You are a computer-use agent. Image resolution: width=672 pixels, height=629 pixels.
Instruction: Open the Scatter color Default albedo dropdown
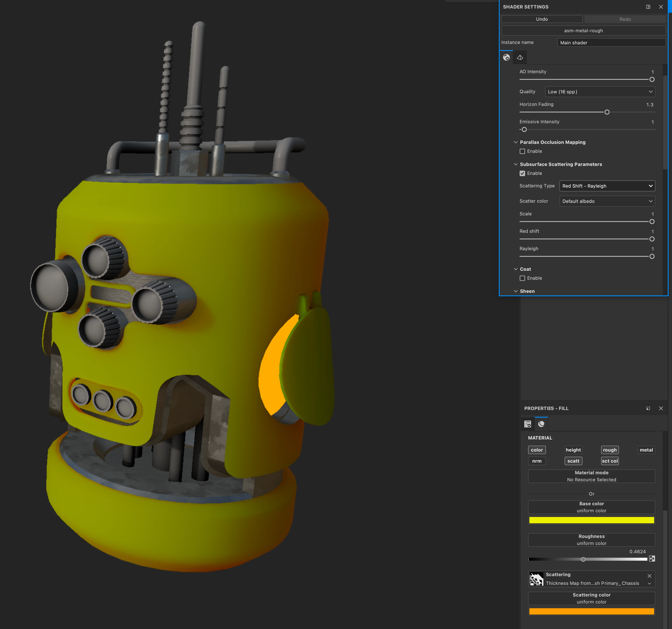607,201
